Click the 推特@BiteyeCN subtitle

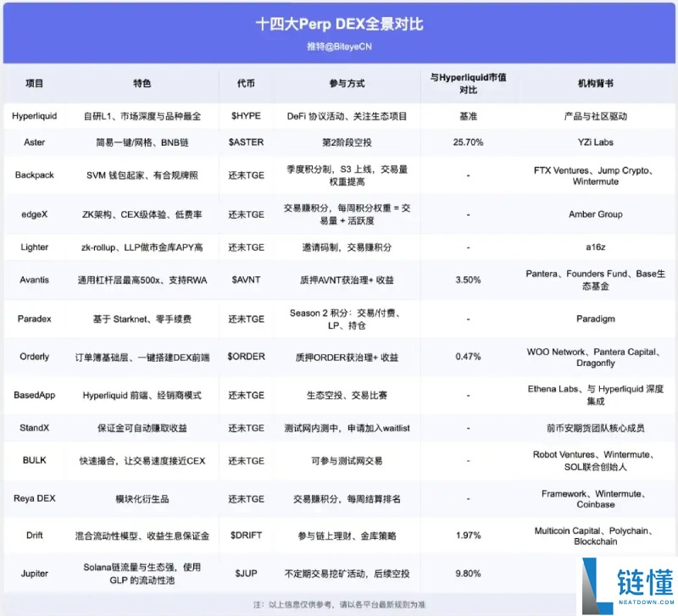[x=339, y=47]
